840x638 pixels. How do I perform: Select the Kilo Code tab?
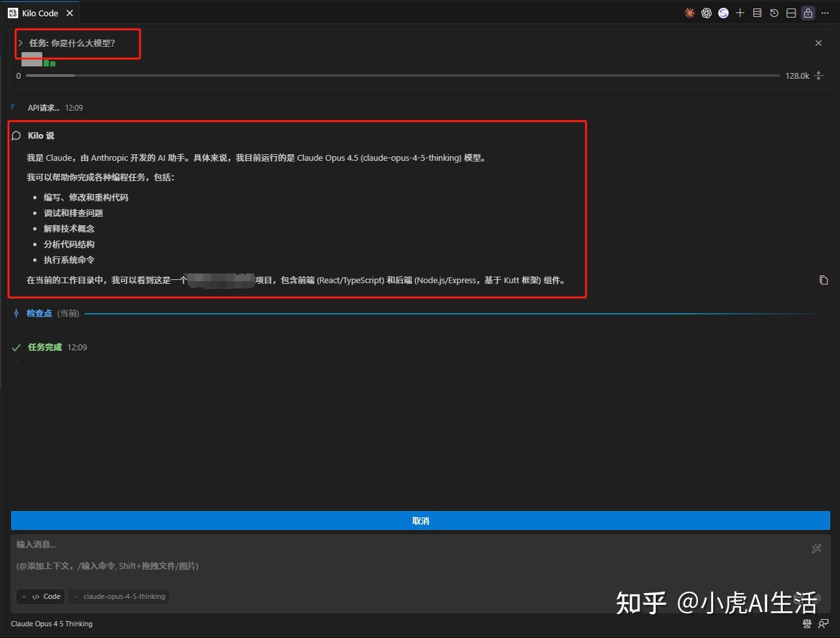point(40,13)
